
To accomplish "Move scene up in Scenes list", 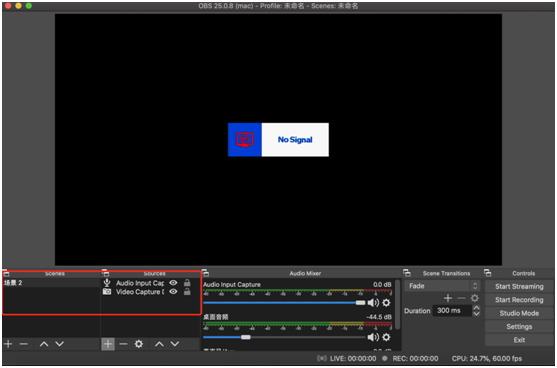I will tap(44, 344).
